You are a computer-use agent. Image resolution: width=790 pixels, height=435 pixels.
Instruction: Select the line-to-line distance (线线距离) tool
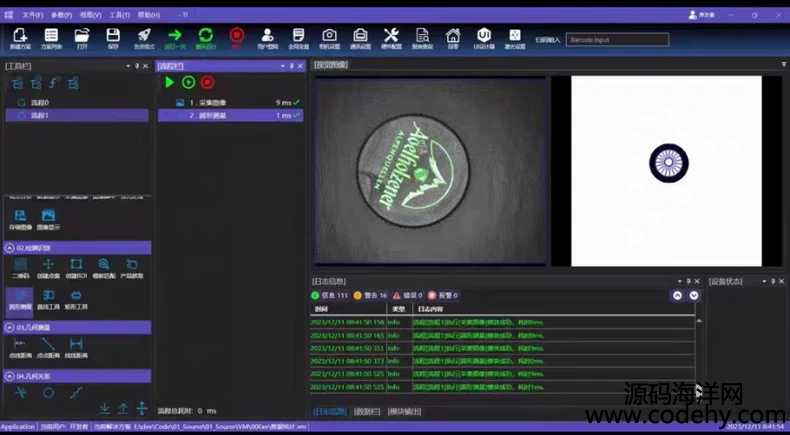[76, 348]
